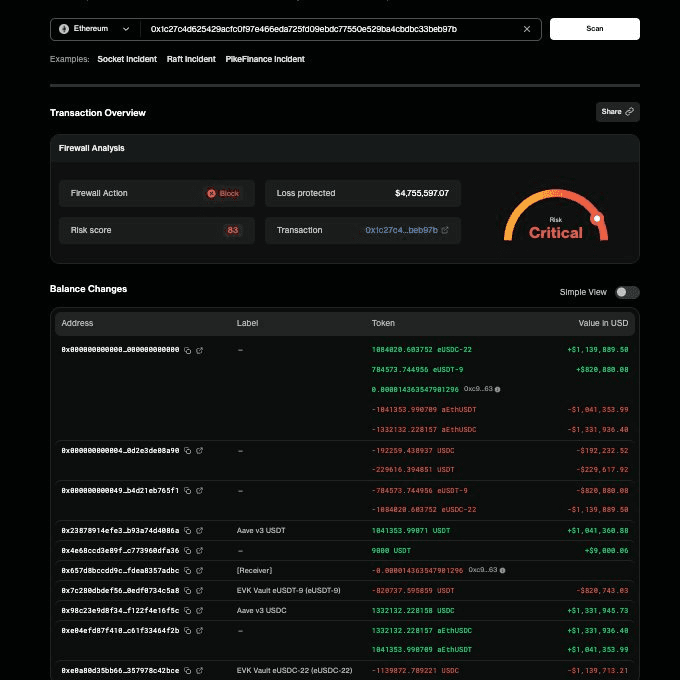Click the risk score value 83

tap(232, 230)
